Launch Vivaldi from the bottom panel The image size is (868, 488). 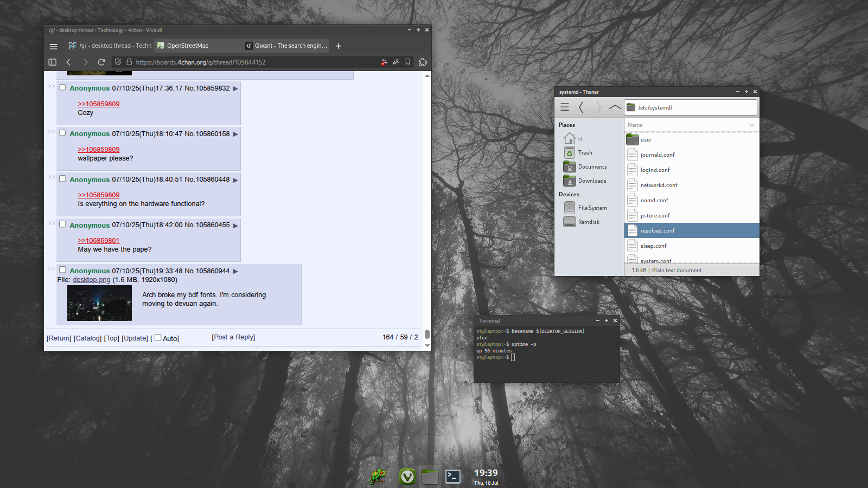(407, 477)
